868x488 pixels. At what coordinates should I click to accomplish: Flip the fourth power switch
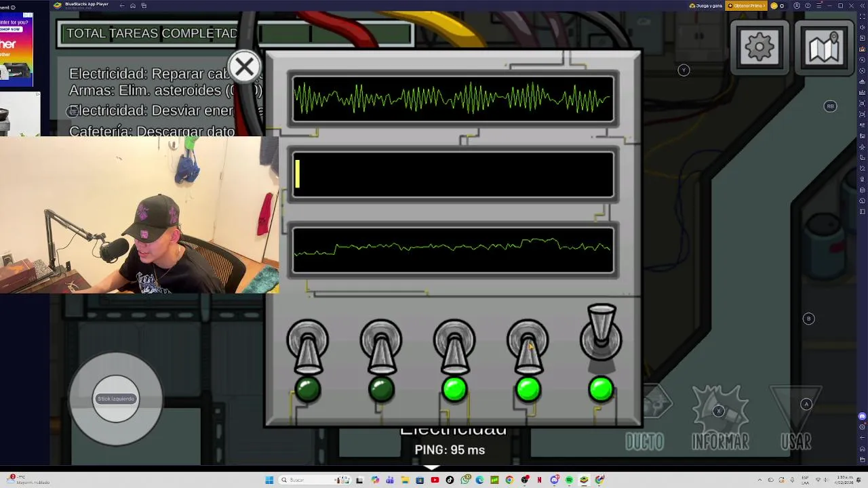coord(528,347)
